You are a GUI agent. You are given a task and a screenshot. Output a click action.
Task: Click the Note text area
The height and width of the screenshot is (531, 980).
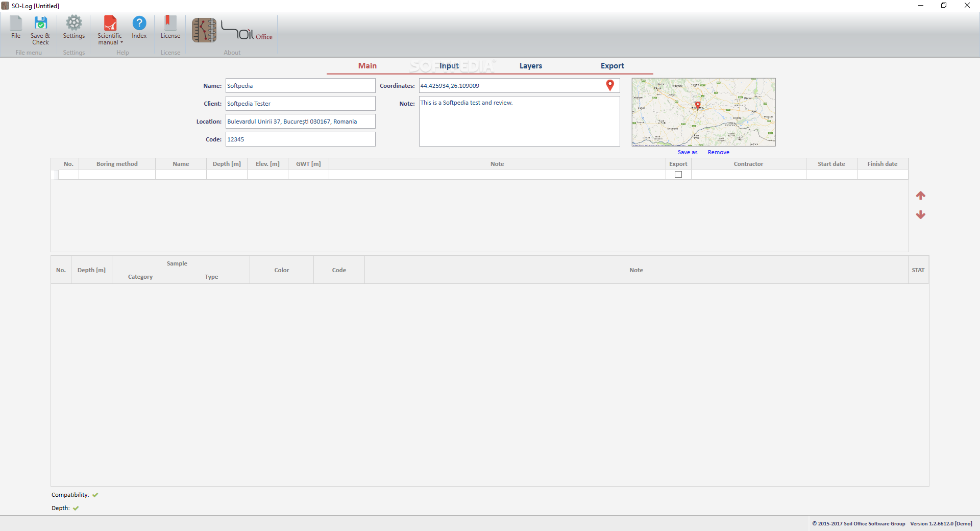pos(519,122)
